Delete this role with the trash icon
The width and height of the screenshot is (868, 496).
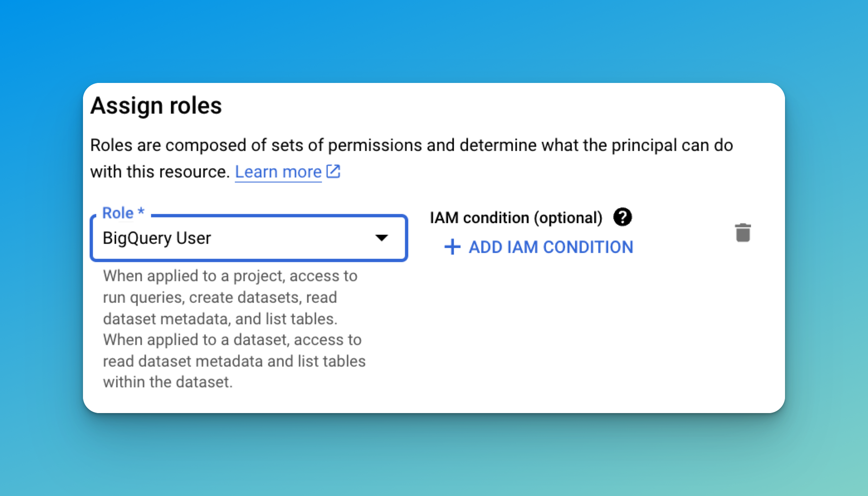pyautogui.click(x=743, y=233)
